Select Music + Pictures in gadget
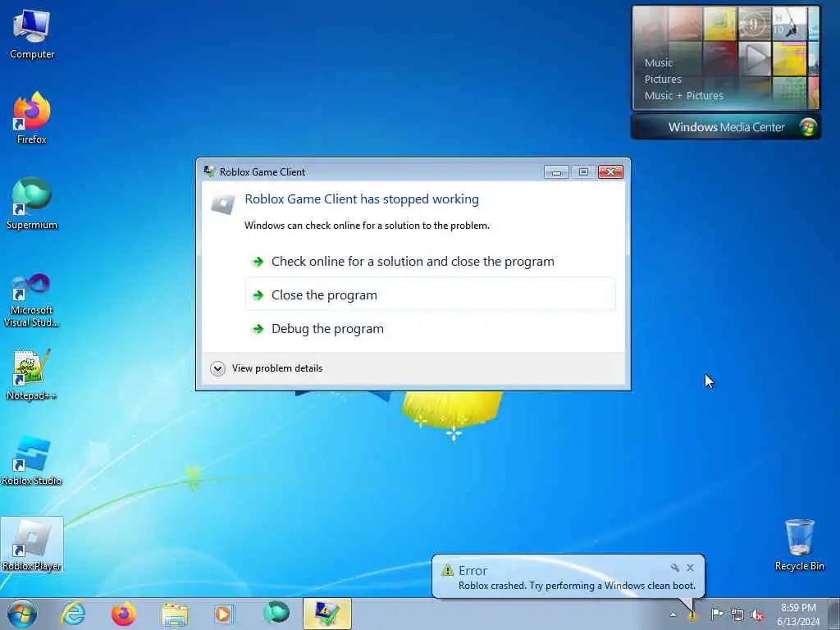The width and height of the screenshot is (840, 630). [683, 95]
